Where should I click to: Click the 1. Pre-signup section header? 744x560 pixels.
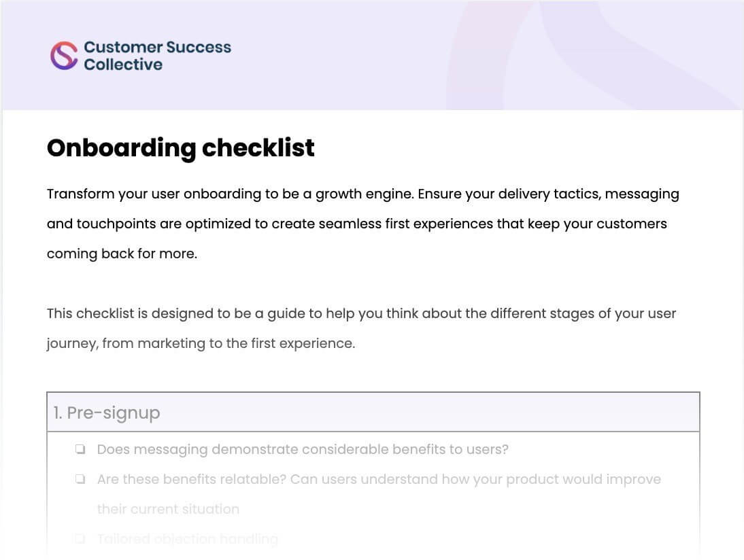click(x=373, y=412)
